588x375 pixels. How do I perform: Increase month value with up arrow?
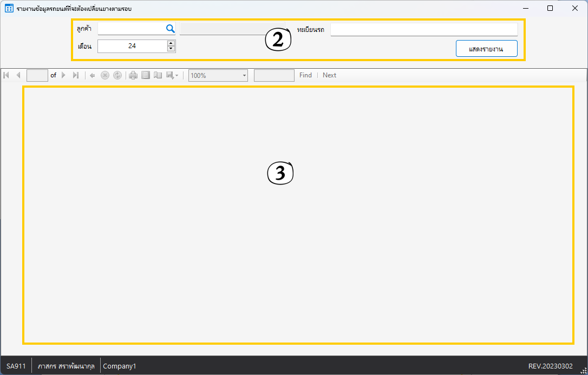171,43
